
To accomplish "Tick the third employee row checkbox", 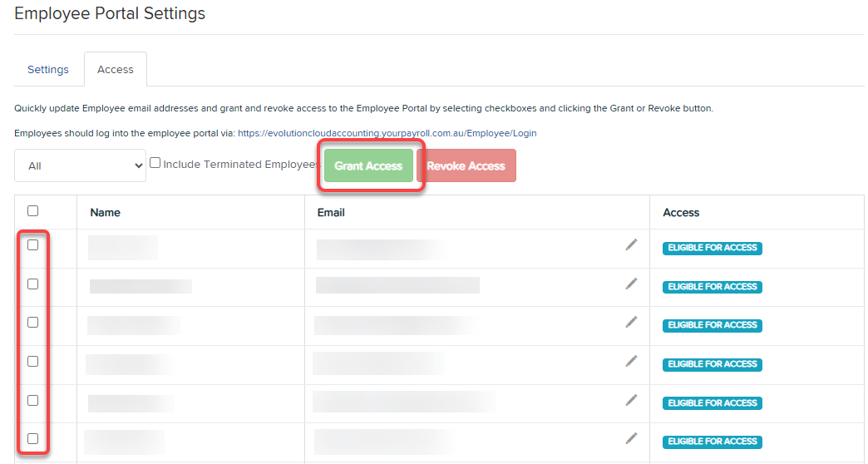I will pyautogui.click(x=33, y=323).
